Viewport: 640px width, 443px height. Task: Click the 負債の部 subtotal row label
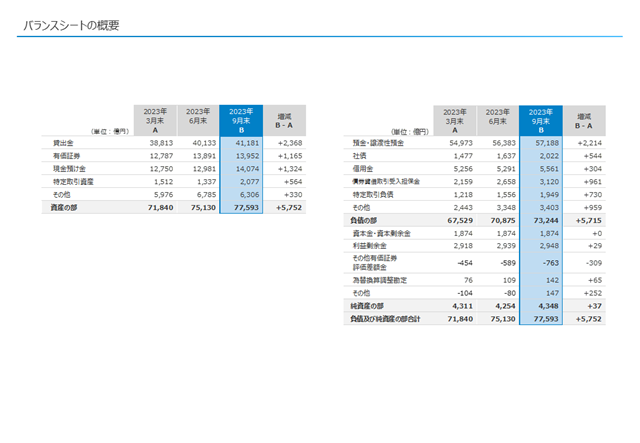(x=363, y=220)
